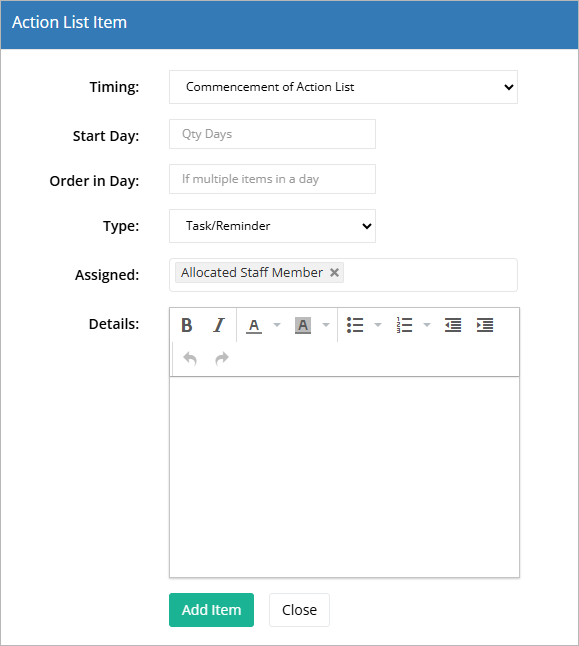The height and width of the screenshot is (646, 579).
Task: Expand numbered list style options arrow
Action: coord(427,325)
